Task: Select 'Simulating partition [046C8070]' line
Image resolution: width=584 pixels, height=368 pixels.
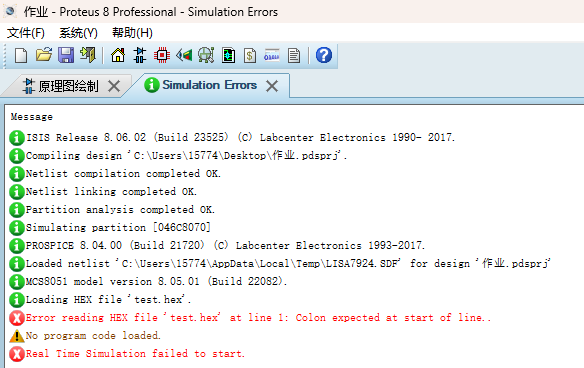Action: 118,227
